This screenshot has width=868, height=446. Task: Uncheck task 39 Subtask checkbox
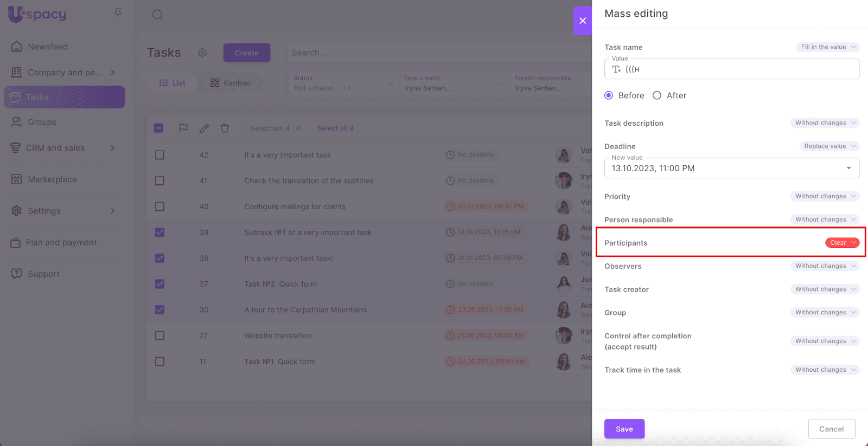159,232
